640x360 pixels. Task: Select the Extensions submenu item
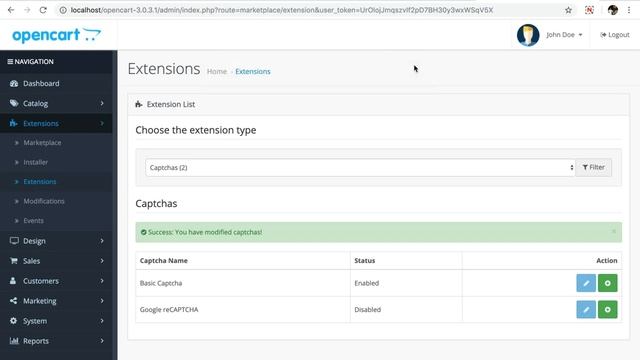[40, 182]
